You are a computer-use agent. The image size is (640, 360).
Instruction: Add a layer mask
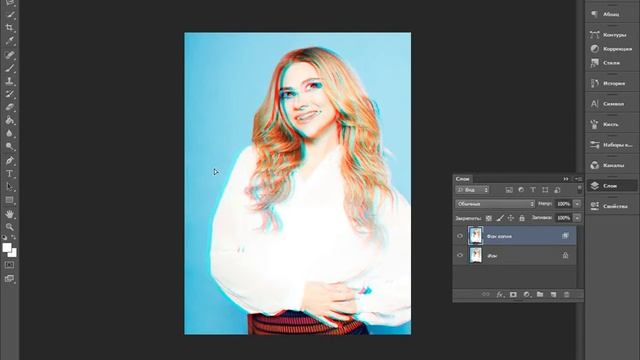pos(513,294)
